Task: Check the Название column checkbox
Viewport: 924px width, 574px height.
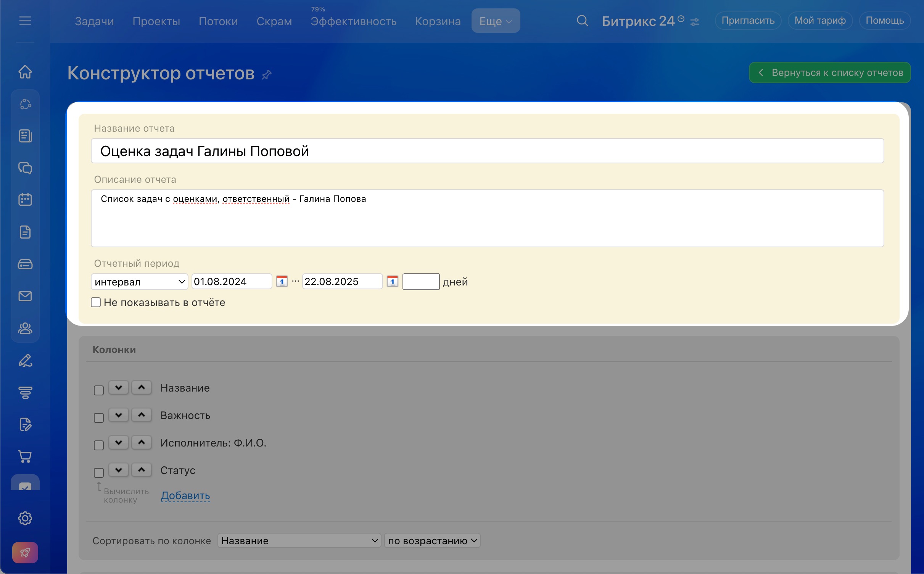Action: click(x=99, y=390)
